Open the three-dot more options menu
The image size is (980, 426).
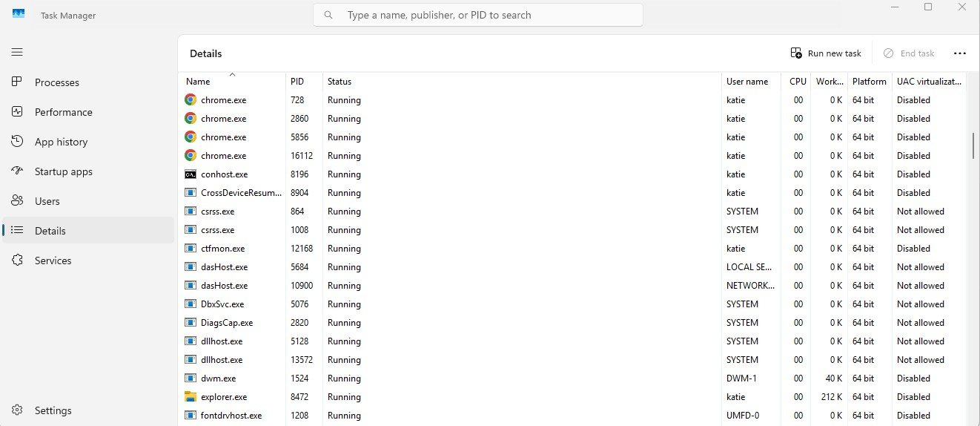coord(960,53)
